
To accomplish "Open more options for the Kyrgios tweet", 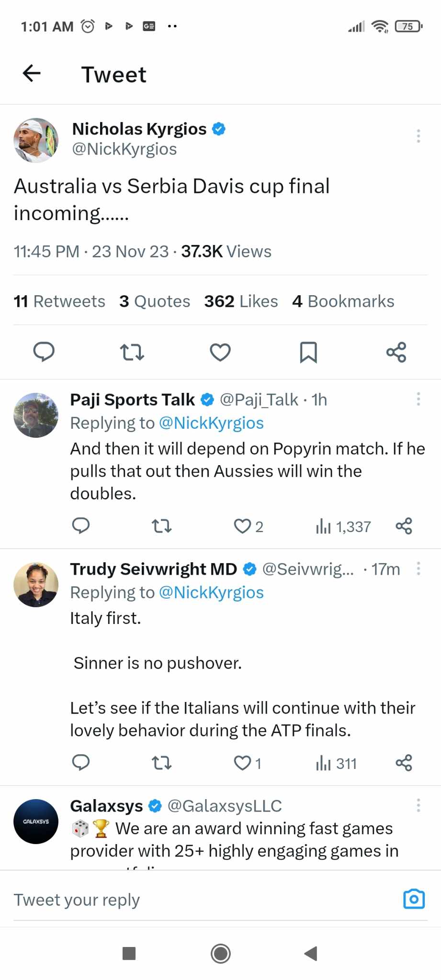I will point(418,136).
